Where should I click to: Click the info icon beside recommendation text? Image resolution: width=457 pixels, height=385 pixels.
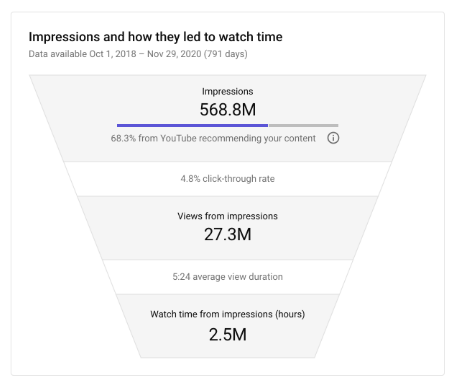[333, 138]
